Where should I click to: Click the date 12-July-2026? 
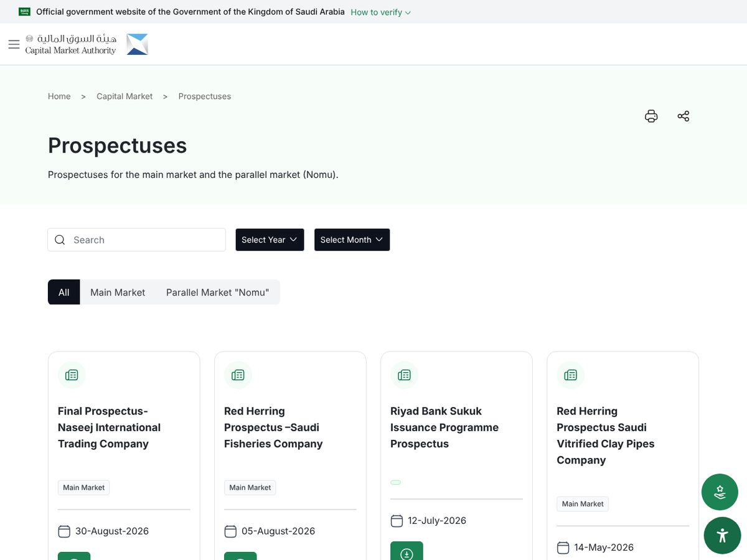point(437,521)
